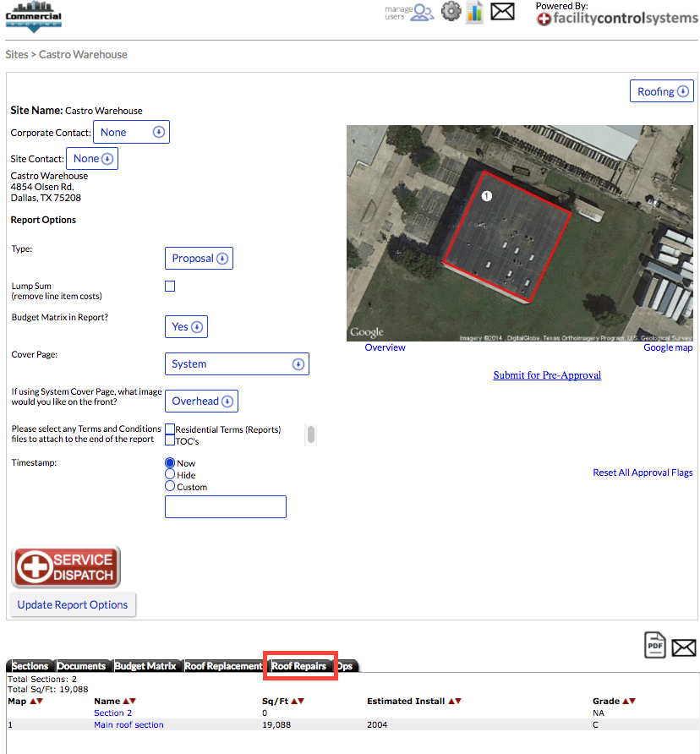Switch to the Roof Replacement tab
This screenshot has height=754, width=700.
tap(223, 666)
